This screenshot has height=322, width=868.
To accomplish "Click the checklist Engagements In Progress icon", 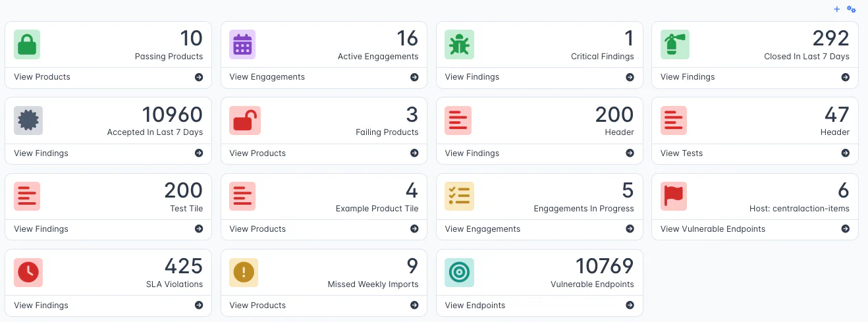I will pyautogui.click(x=458, y=196).
